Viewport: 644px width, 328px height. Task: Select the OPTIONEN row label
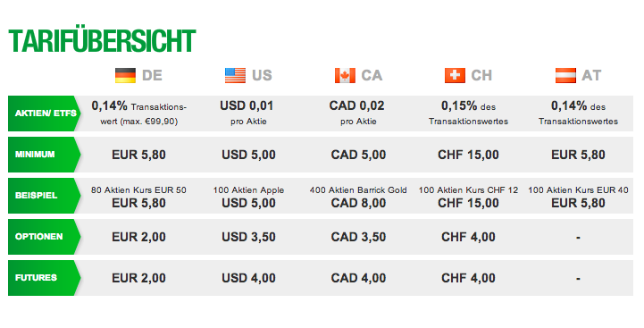45,237
